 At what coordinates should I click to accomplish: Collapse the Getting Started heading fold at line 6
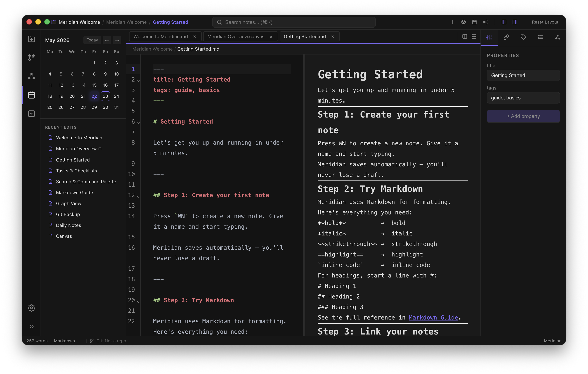click(138, 123)
